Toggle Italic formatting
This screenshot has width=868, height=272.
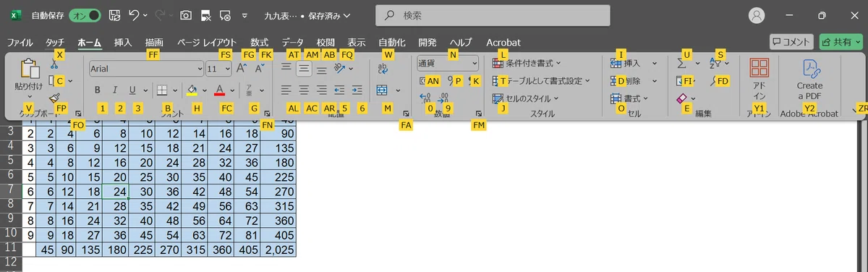click(x=116, y=90)
